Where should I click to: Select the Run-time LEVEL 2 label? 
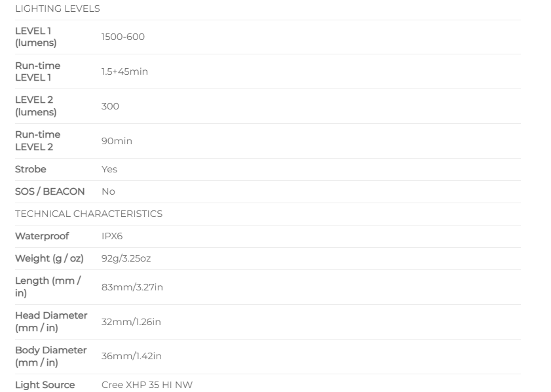[x=37, y=141]
